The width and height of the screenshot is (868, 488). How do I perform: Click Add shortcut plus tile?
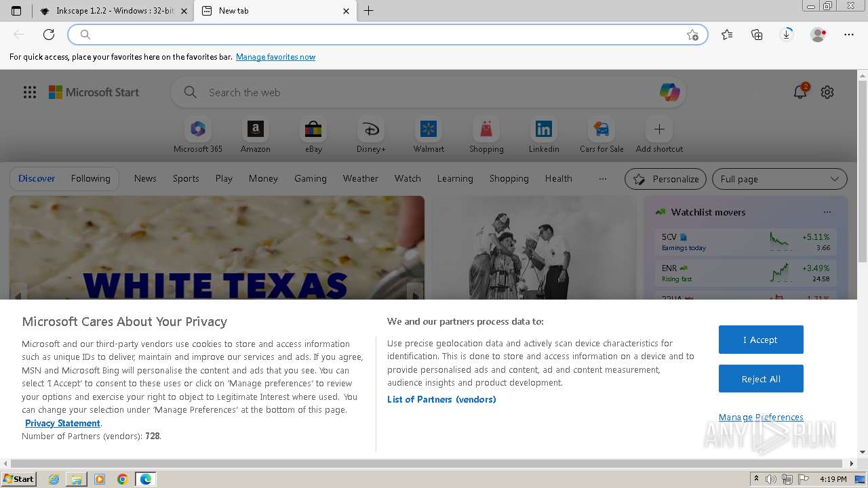pyautogui.click(x=659, y=135)
